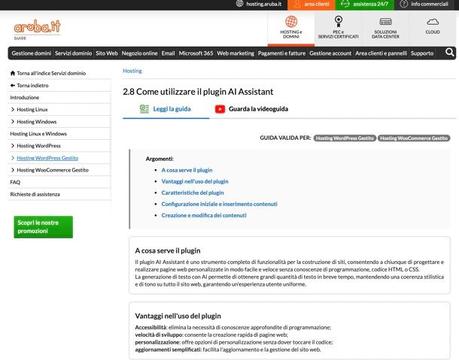459x364 pixels.
Task: Open Gestione account menu
Action: (x=330, y=53)
